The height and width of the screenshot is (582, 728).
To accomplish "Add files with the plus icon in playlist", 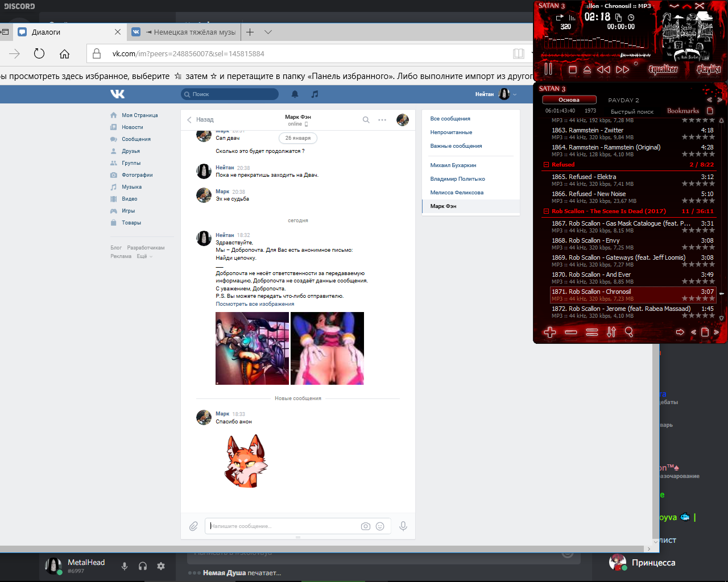I will pyautogui.click(x=550, y=332).
